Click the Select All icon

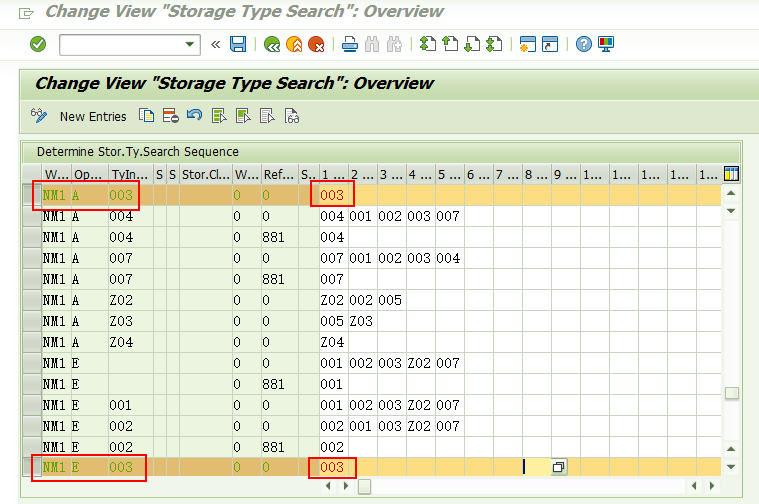(x=219, y=116)
